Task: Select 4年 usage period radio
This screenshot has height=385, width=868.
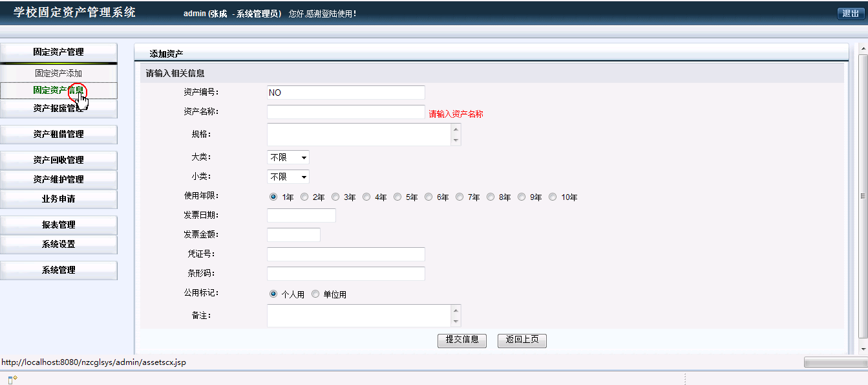Action: [366, 197]
